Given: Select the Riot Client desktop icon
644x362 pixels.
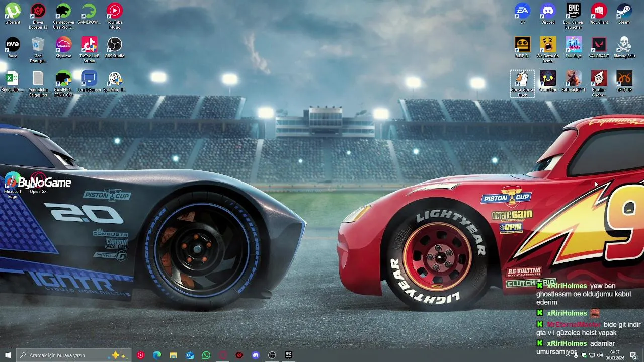Looking at the screenshot, I should (599, 14).
